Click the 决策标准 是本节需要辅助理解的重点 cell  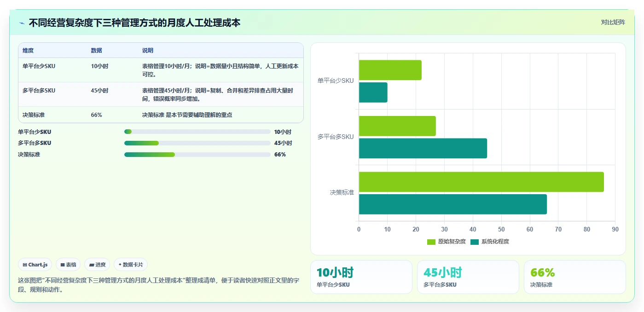click(187, 115)
